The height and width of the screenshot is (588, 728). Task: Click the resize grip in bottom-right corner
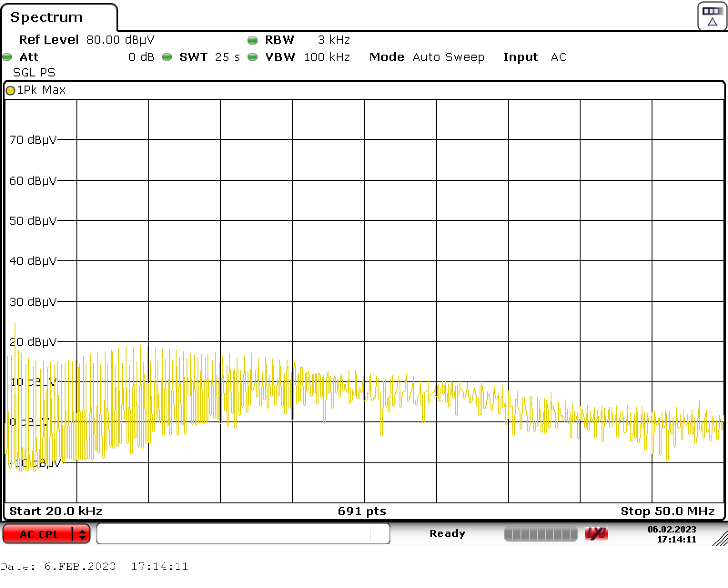click(x=720, y=539)
